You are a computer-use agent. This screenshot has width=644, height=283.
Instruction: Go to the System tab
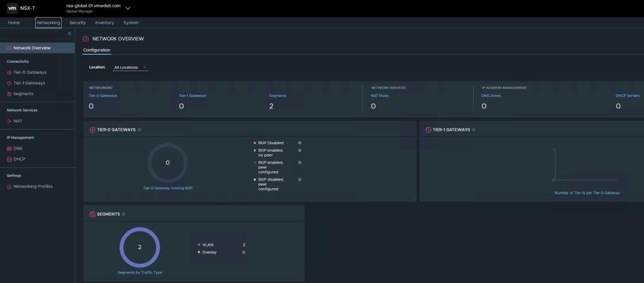click(x=131, y=23)
